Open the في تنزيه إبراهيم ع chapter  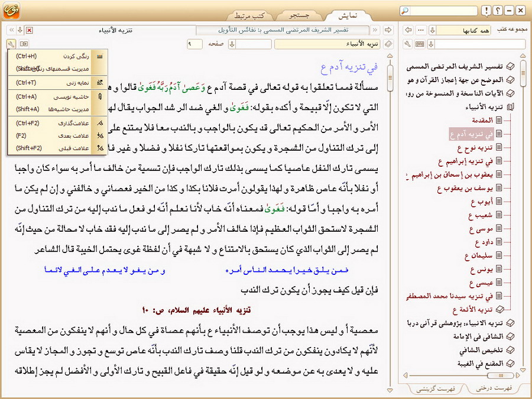(471, 161)
